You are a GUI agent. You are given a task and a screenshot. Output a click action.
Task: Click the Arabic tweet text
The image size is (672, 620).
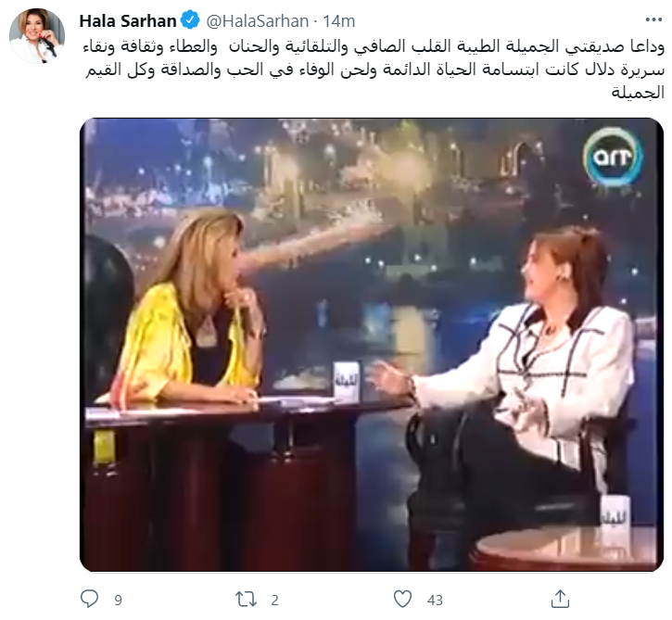373,69
